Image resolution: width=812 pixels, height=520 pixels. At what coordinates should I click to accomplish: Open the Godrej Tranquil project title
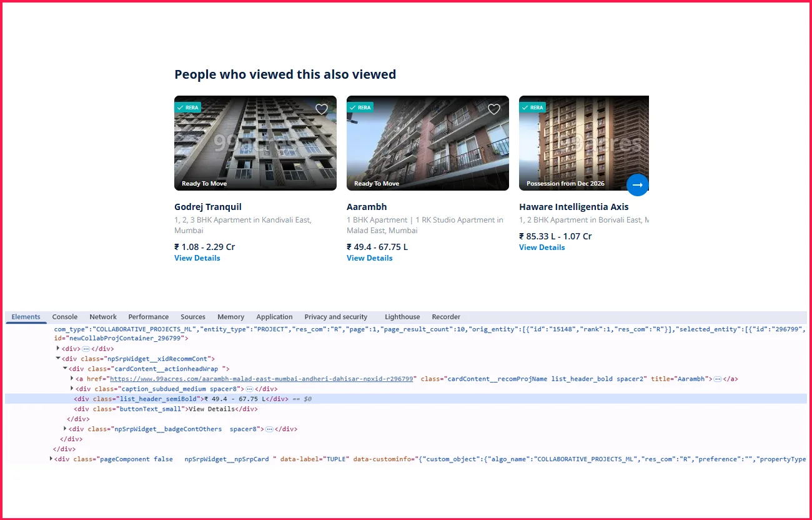coord(207,207)
